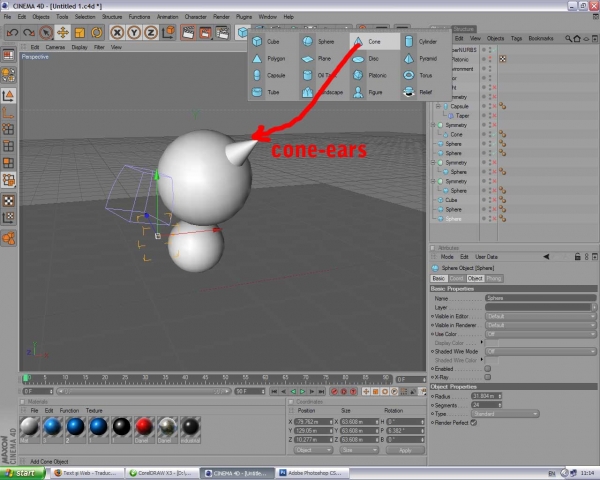Select the Scale tool
This screenshot has height=480, width=600.
click(x=80, y=33)
